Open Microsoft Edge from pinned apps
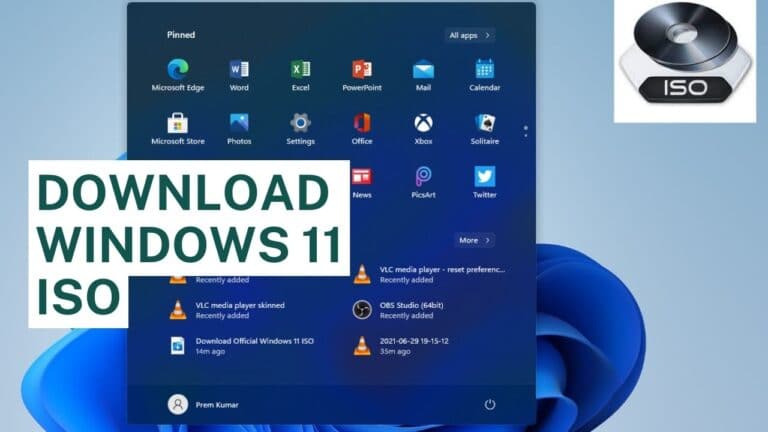The height and width of the screenshot is (432, 768). [x=178, y=75]
